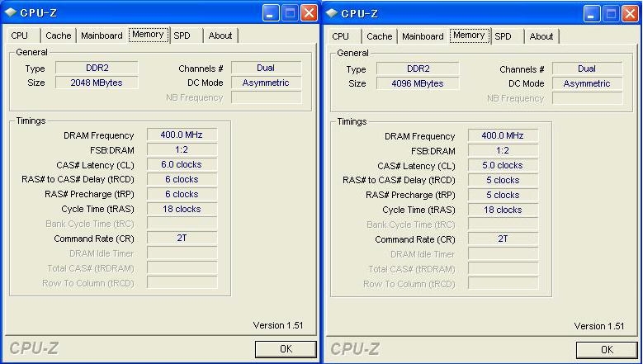Switch to Cache tab in right CPU-Z window
Screen dimensions: 643x364
point(380,36)
